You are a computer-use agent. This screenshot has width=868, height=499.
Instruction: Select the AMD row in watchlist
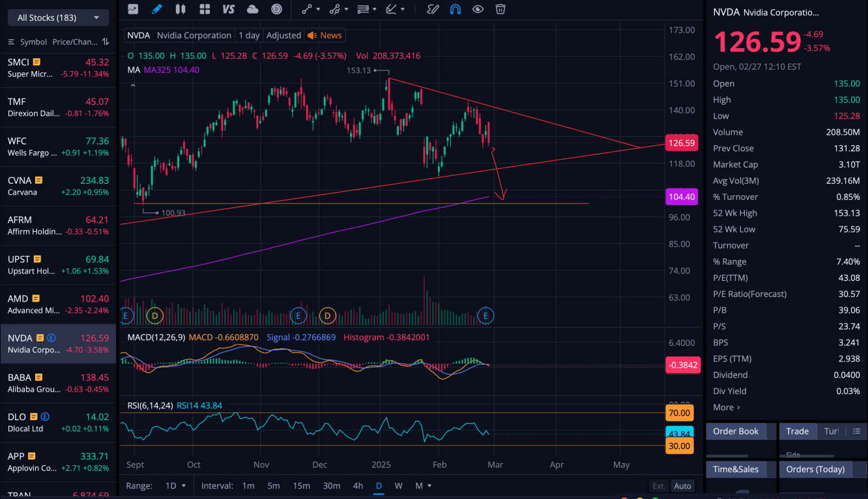tap(59, 304)
